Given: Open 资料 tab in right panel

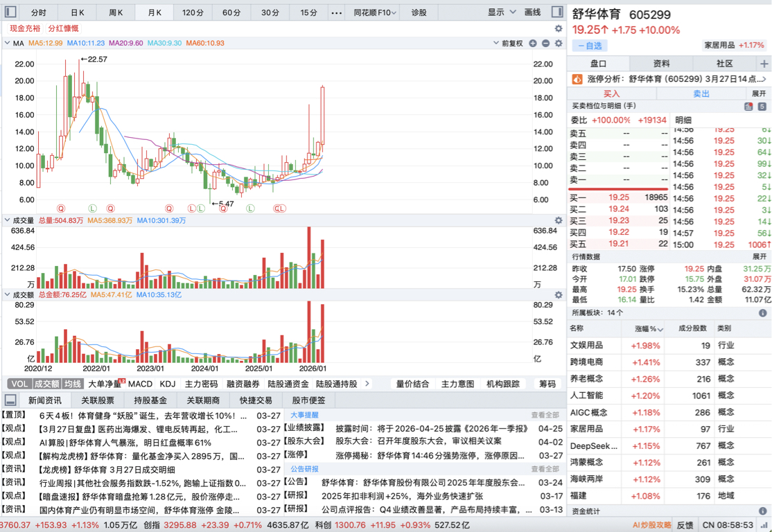Looking at the screenshot, I should point(661,64).
